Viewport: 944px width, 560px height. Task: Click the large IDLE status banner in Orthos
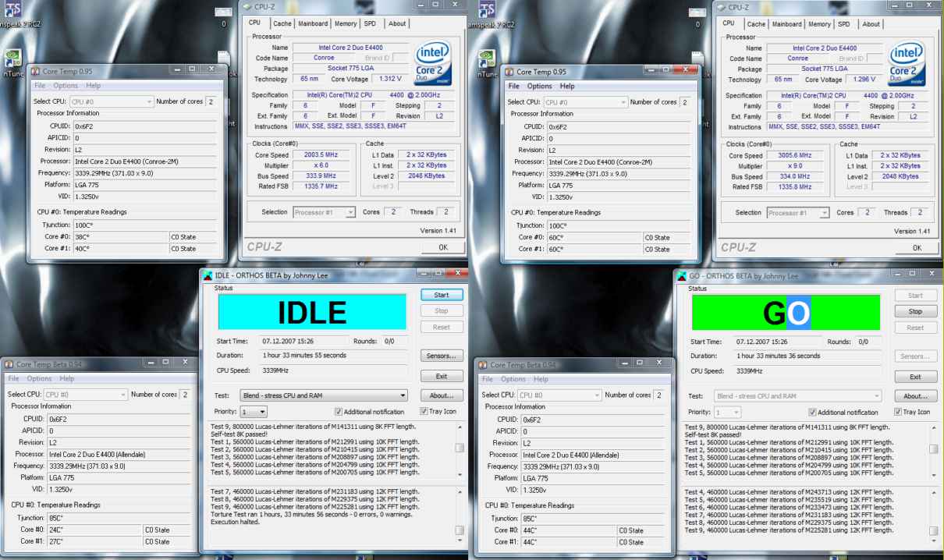(312, 312)
